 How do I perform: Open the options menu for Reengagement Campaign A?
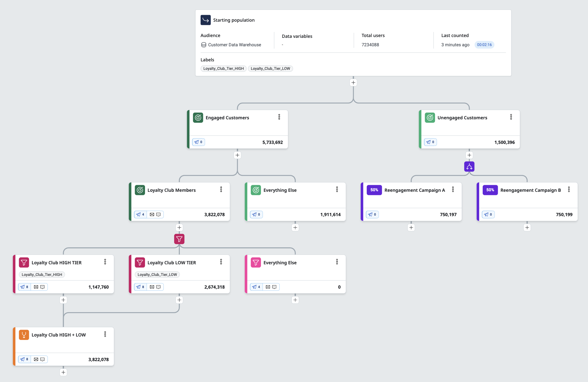(x=453, y=189)
